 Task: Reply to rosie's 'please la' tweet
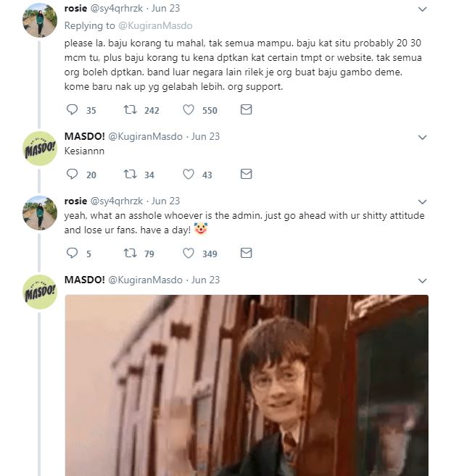pyautogui.click(x=72, y=110)
